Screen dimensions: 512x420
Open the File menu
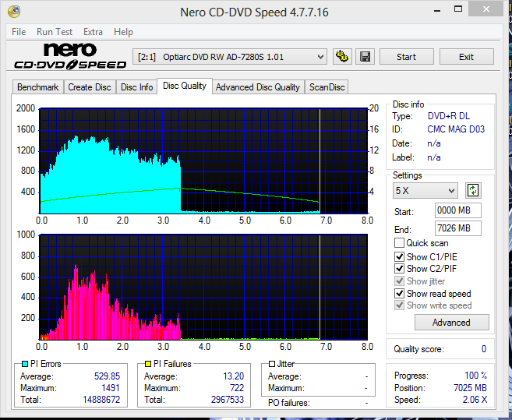pyautogui.click(x=19, y=32)
